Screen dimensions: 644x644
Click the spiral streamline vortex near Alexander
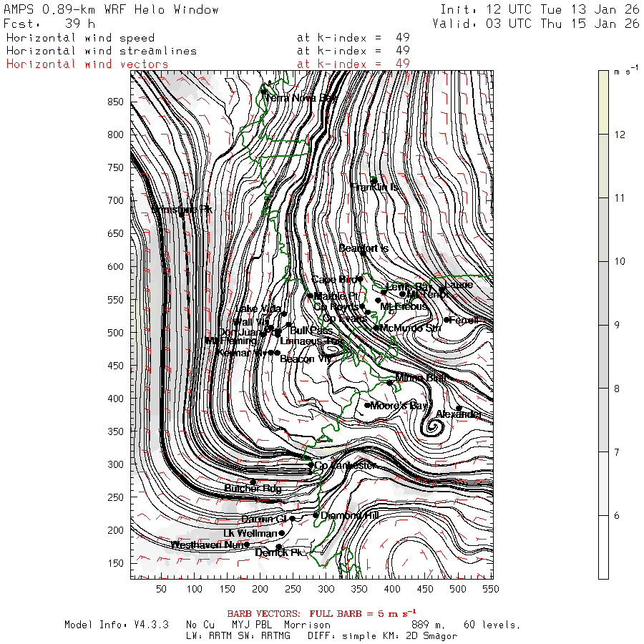[431, 428]
